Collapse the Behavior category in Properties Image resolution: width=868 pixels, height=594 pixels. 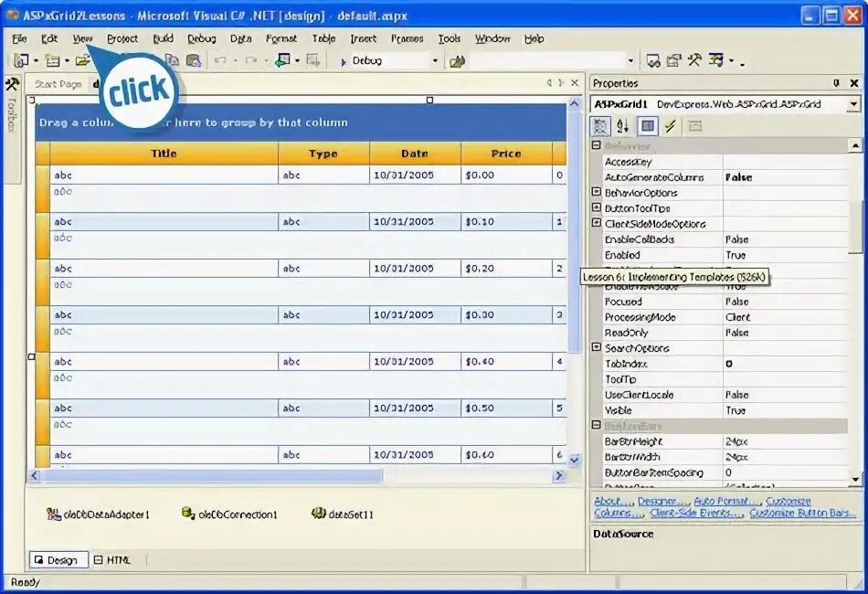click(x=597, y=145)
